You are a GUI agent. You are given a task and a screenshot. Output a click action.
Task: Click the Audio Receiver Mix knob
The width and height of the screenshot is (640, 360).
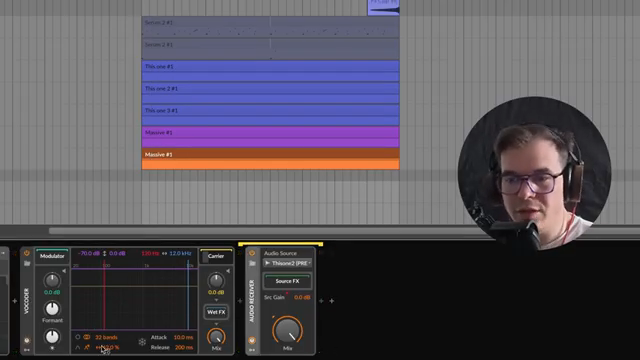tap(287, 330)
